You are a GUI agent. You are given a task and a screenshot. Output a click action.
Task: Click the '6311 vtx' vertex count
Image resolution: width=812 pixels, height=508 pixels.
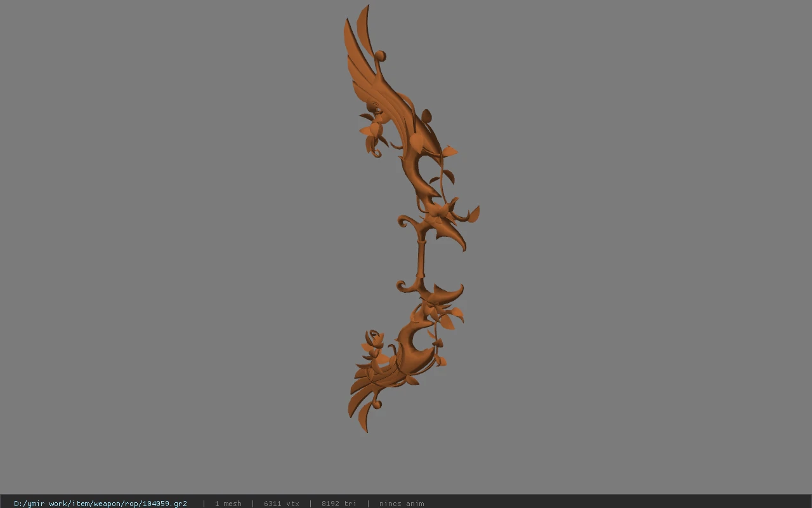(281, 504)
